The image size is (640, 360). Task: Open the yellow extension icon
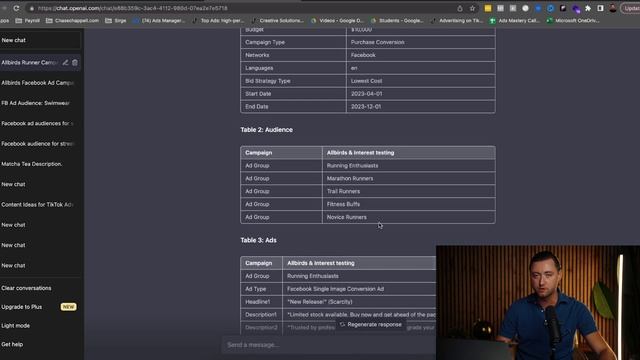[x=488, y=8]
